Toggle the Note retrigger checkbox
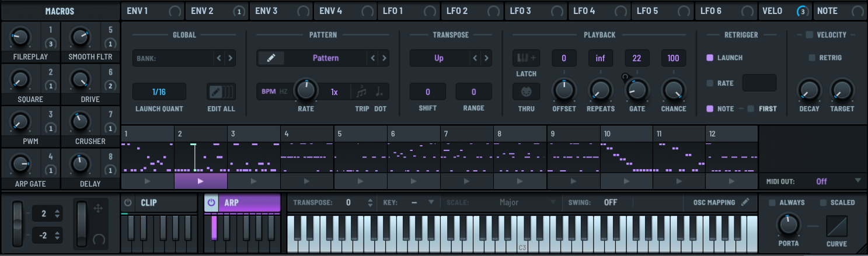The width and height of the screenshot is (868, 256). 710,108
